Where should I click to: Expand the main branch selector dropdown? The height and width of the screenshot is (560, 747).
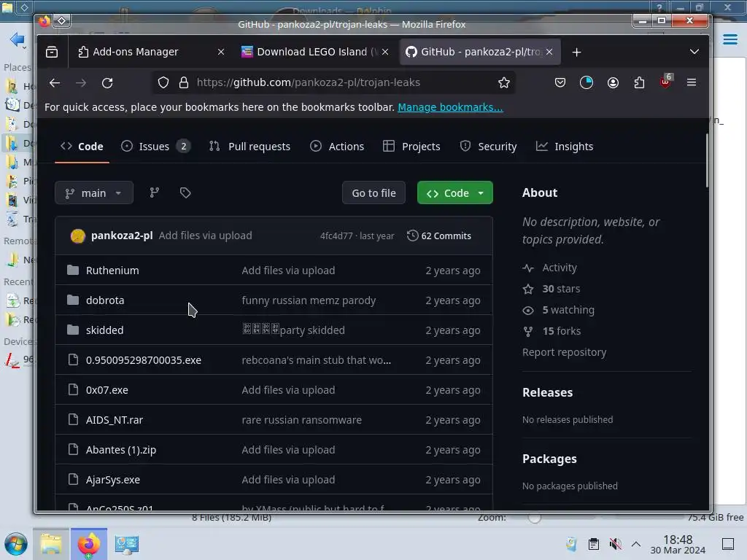pyautogui.click(x=94, y=192)
